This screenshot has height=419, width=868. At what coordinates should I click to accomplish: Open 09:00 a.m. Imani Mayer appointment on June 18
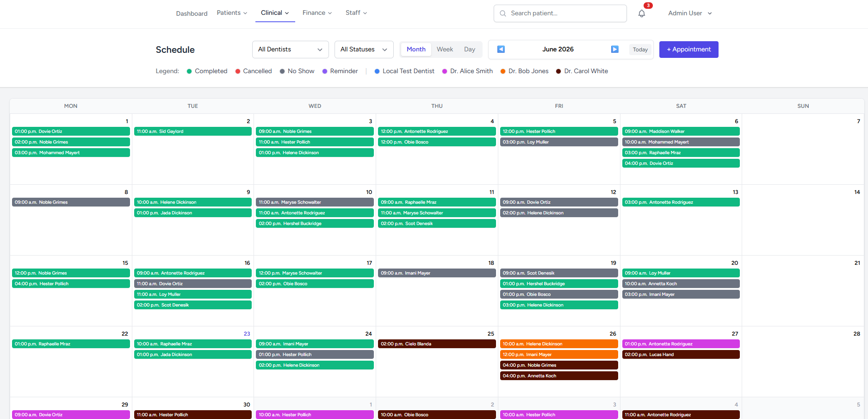point(437,273)
